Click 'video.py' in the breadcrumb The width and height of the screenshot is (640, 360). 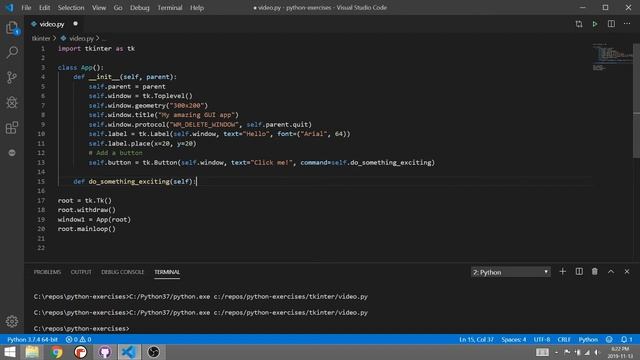(x=81, y=38)
